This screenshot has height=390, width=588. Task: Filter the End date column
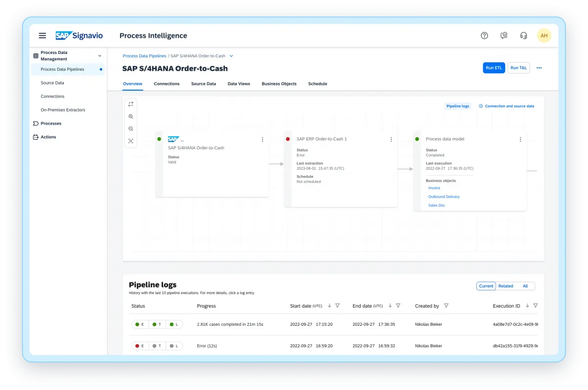pyautogui.click(x=398, y=306)
